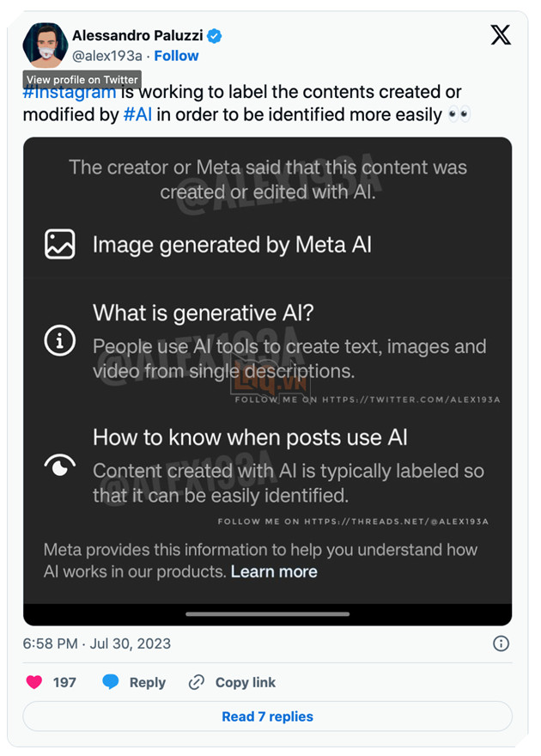Click the reply speech bubble icon

tap(111, 682)
